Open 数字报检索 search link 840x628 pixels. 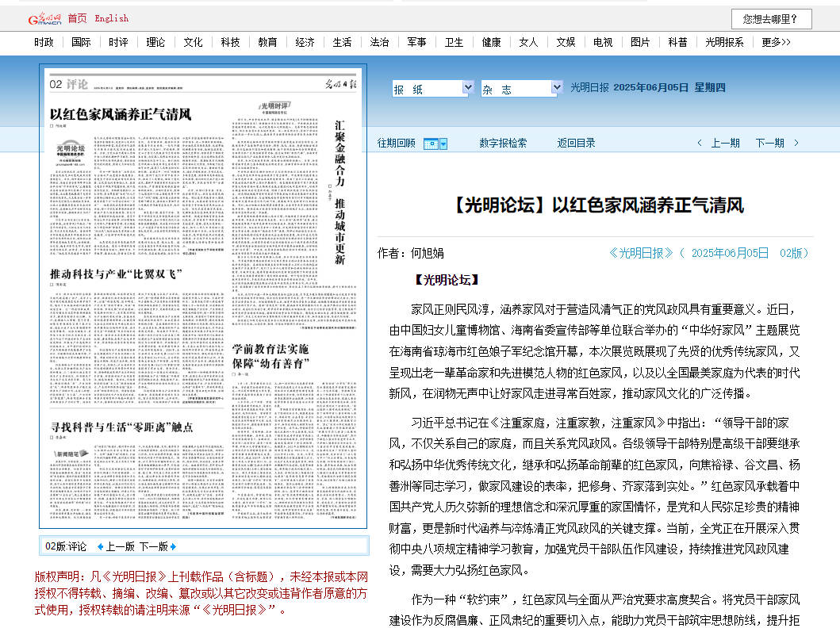click(x=502, y=144)
